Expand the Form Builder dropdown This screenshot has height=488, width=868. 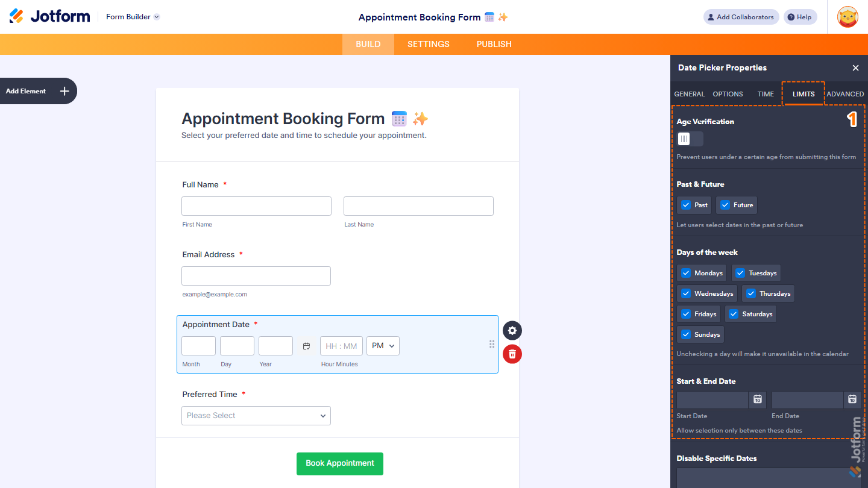tap(133, 17)
